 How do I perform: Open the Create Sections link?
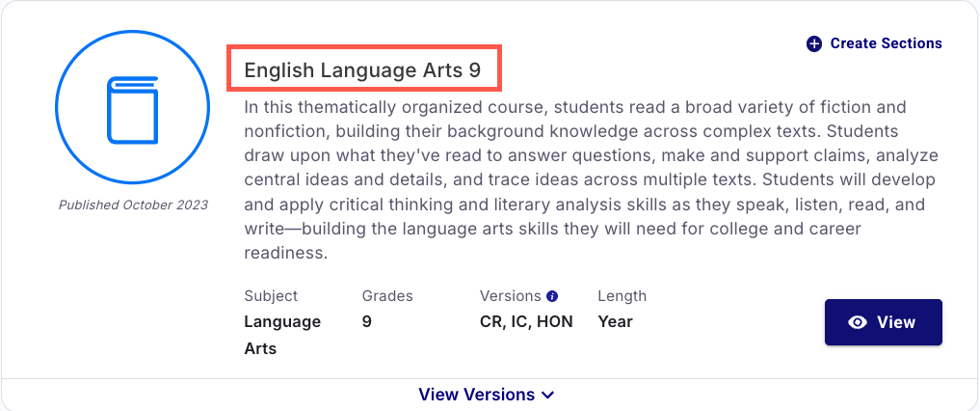tap(886, 43)
